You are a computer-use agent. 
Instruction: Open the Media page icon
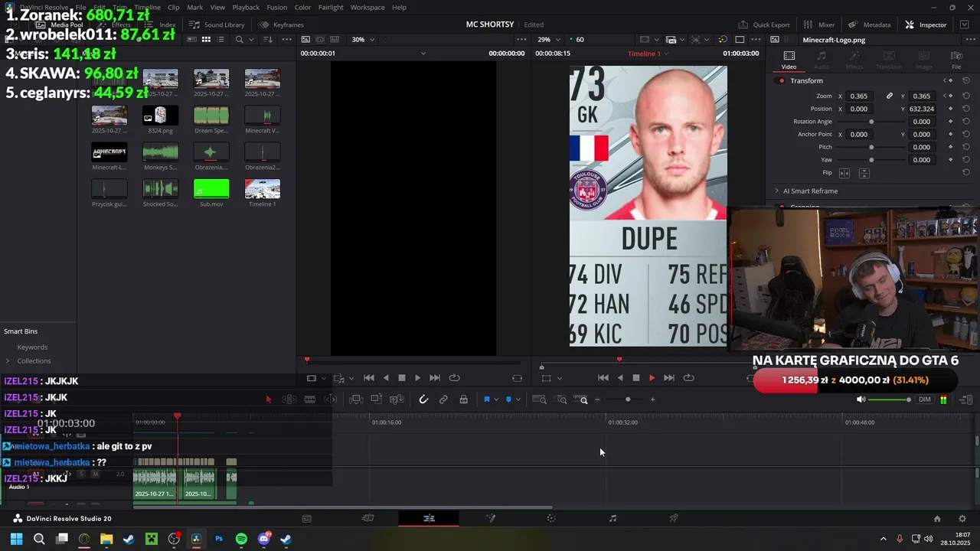tap(306, 518)
